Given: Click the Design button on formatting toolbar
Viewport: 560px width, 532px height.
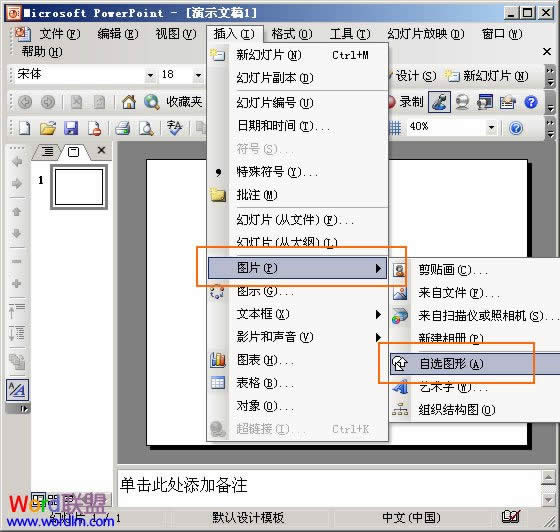Looking at the screenshot, I should [413, 76].
